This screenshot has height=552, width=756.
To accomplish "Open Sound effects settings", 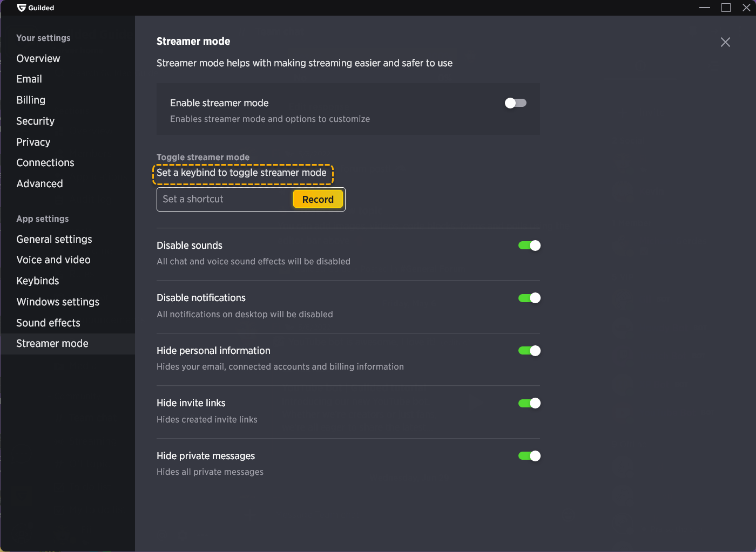I will click(49, 323).
